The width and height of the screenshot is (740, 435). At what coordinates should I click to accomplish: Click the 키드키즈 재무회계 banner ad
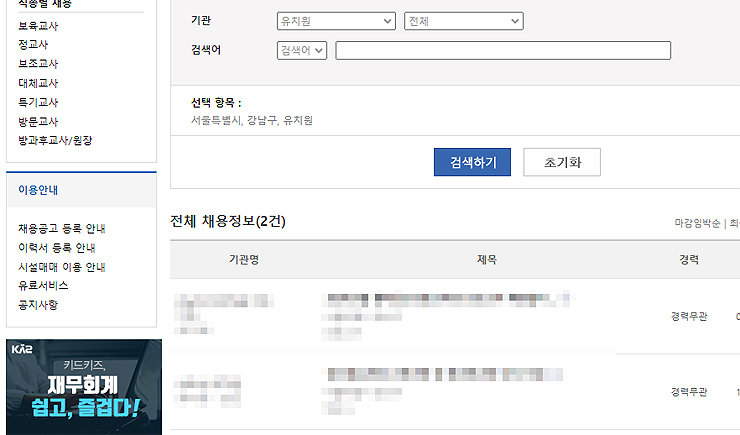(x=84, y=387)
